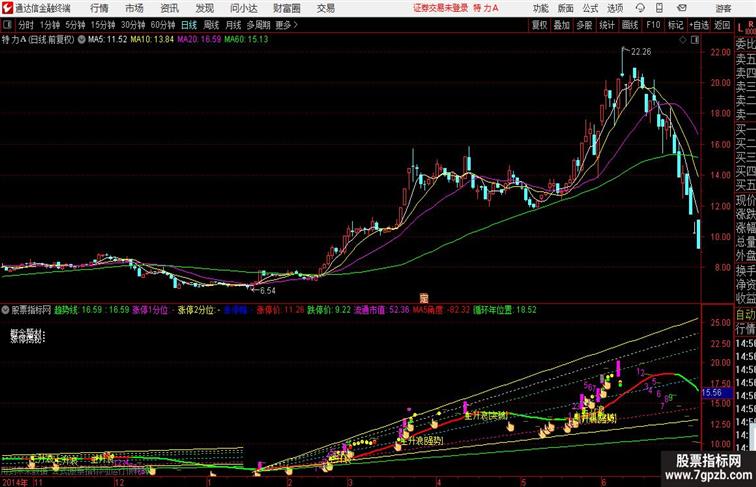Click the 上升浪[强势] indicator label
This screenshot has width=756, height=487.
pyautogui.click(x=421, y=441)
